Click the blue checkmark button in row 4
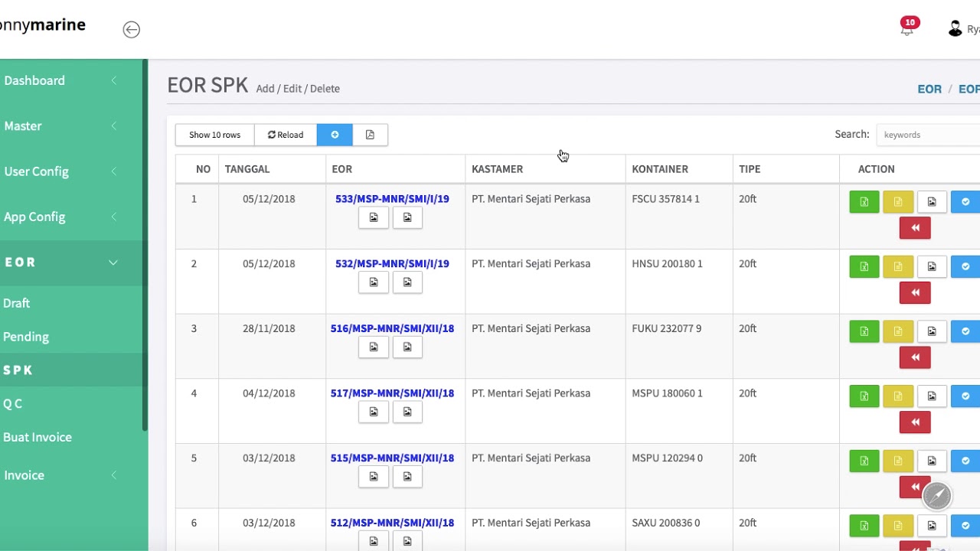 (x=965, y=396)
